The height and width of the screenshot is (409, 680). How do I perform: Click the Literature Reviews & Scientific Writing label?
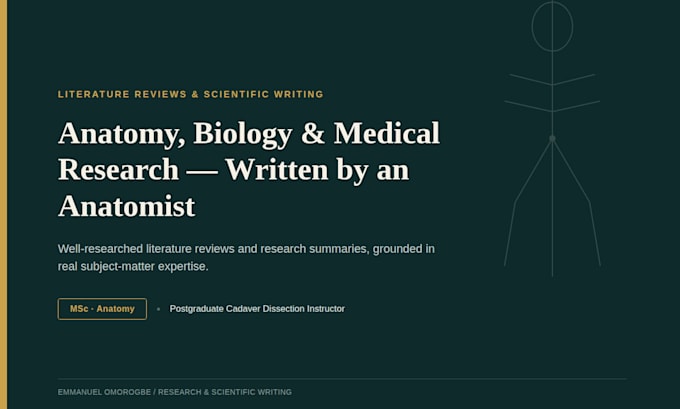pos(191,94)
